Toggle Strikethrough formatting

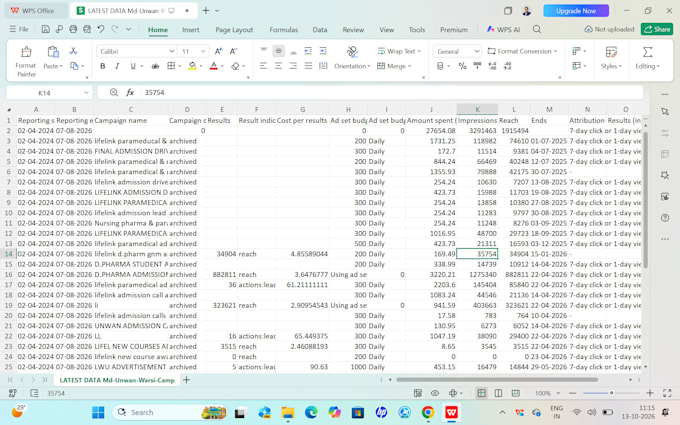pyautogui.click(x=155, y=66)
